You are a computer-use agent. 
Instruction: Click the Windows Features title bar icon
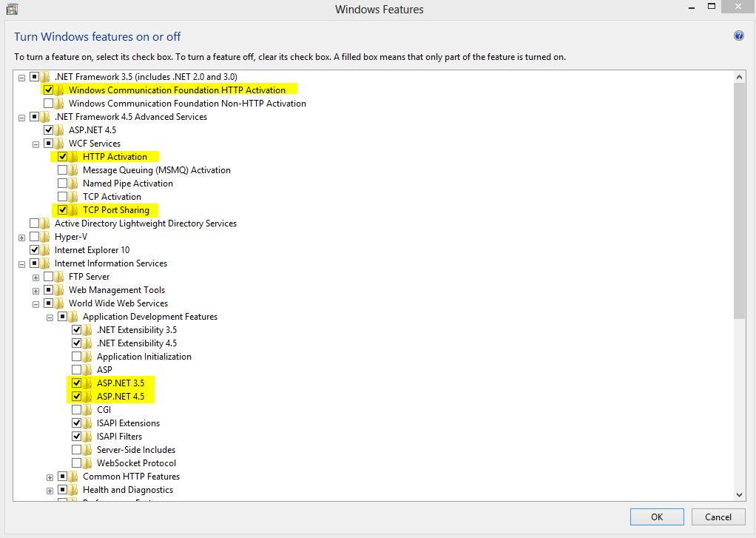click(x=12, y=10)
